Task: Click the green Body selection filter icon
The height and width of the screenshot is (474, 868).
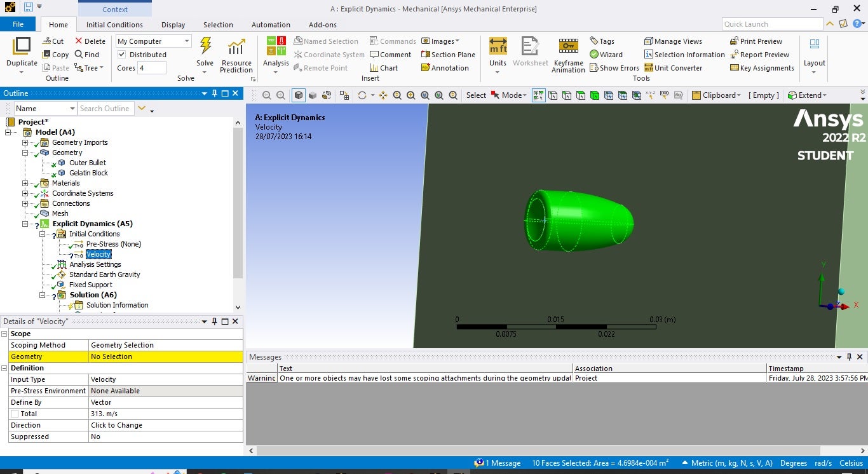Action: click(594, 95)
